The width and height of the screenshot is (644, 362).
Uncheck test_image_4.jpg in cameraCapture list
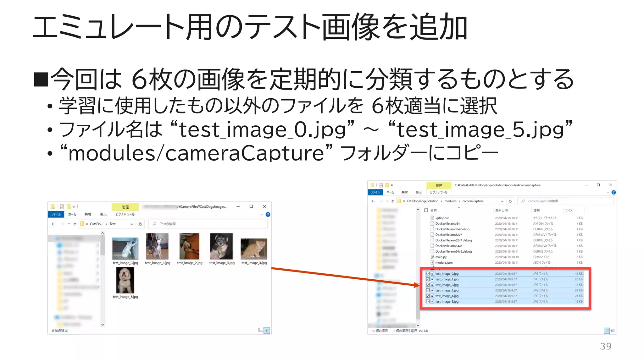(x=428, y=296)
